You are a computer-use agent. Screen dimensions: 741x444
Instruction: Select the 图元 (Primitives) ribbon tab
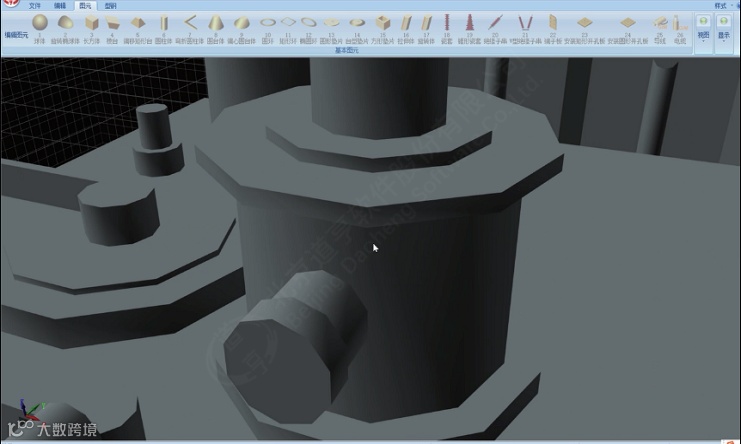click(x=86, y=6)
